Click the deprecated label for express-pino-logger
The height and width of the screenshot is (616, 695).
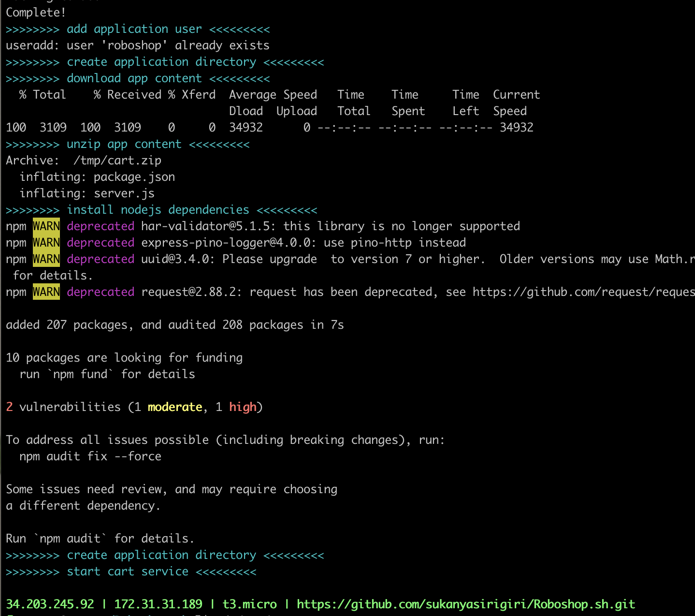coord(101,242)
